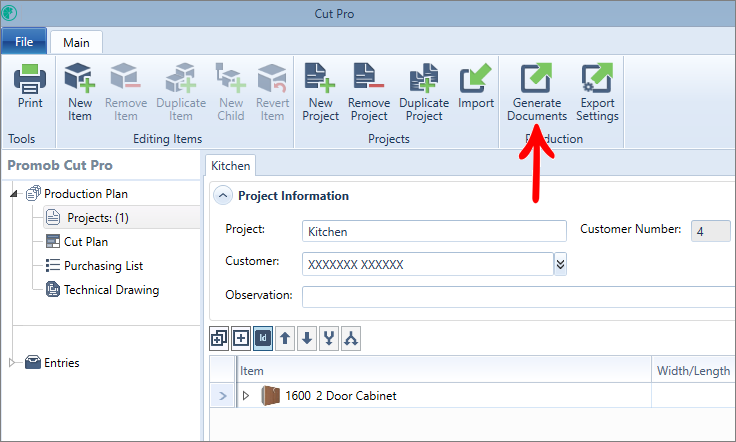Image resolution: width=736 pixels, height=442 pixels.
Task: Click the Width/Length column header
Action: point(693,370)
